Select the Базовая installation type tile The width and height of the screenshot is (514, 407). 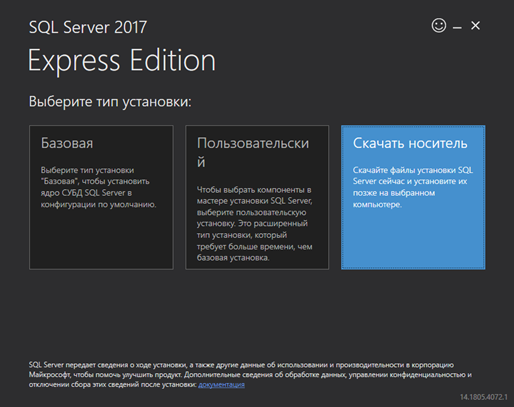click(x=101, y=197)
